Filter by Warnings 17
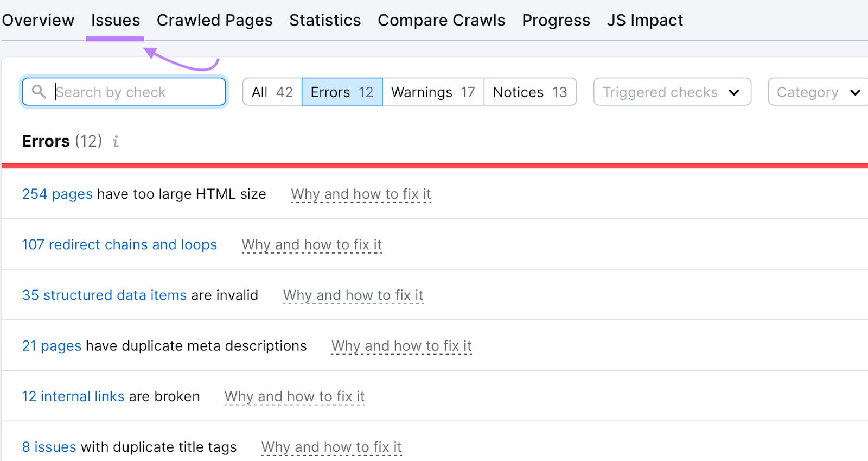This screenshot has width=868, height=461. (433, 92)
